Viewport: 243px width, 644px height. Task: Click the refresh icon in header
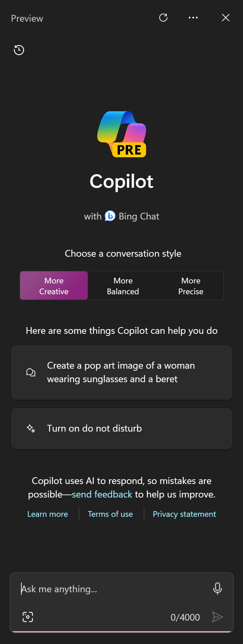tap(163, 18)
